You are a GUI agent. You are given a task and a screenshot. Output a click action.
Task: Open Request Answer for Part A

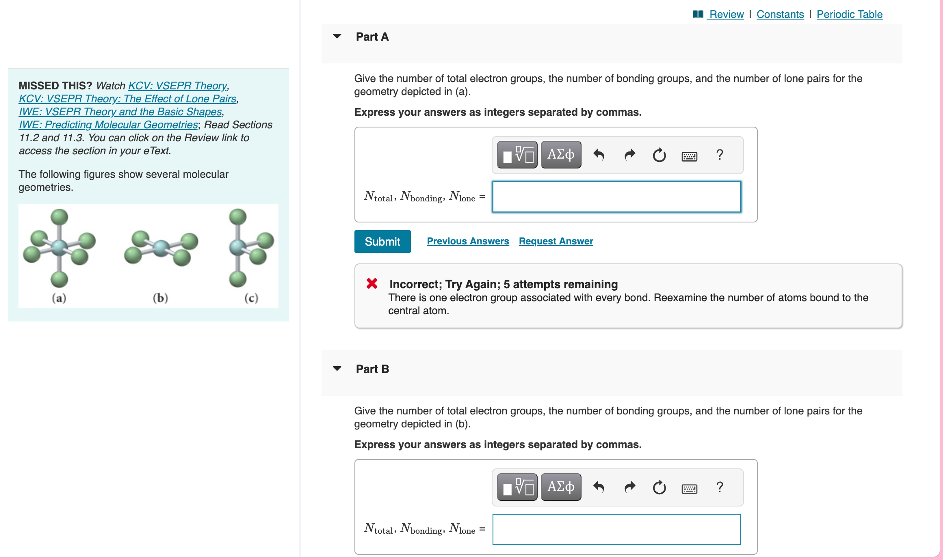(555, 241)
